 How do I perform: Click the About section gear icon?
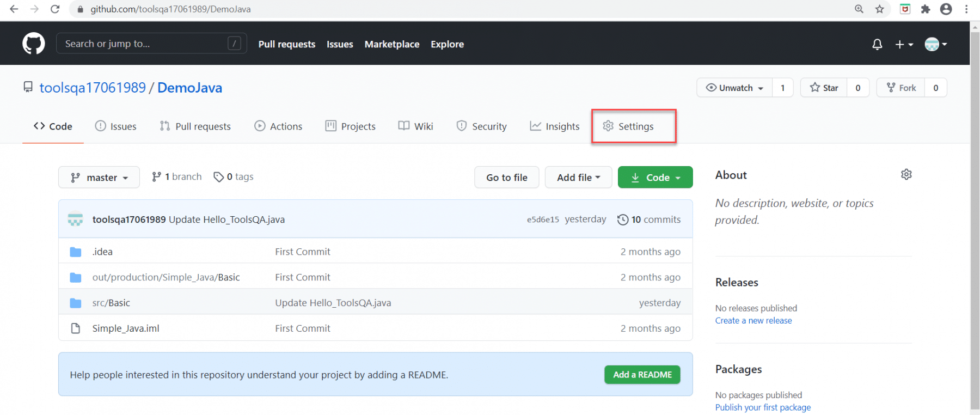(906, 174)
